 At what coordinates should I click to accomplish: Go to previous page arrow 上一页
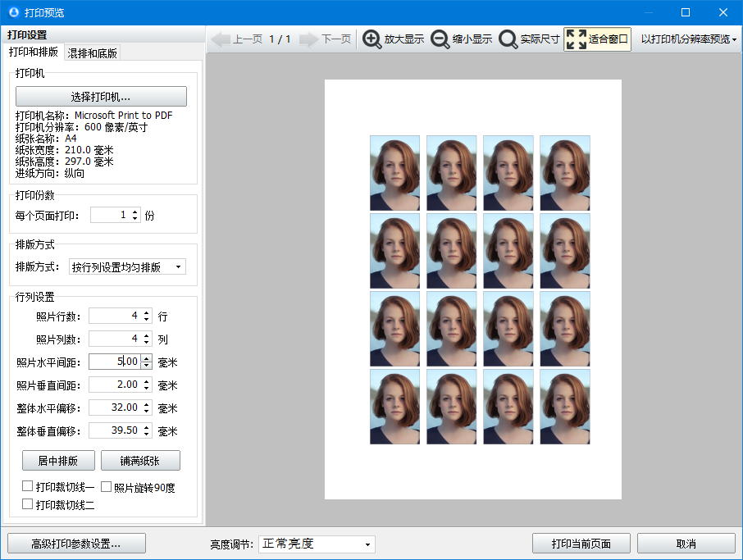click(x=236, y=39)
